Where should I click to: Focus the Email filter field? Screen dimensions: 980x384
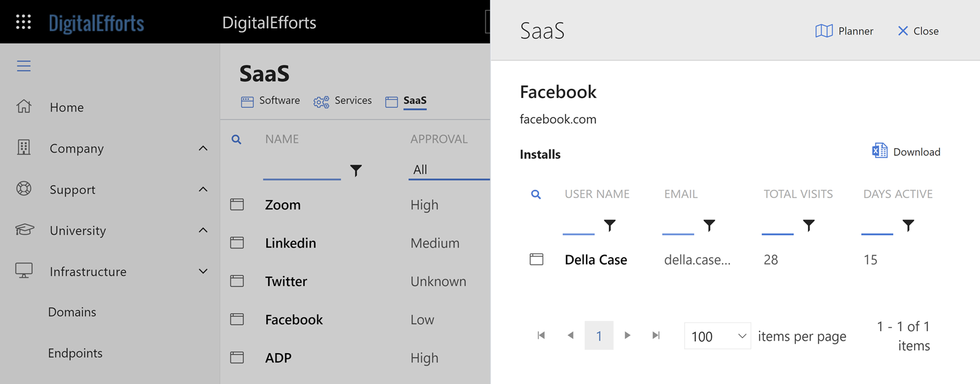(x=678, y=225)
